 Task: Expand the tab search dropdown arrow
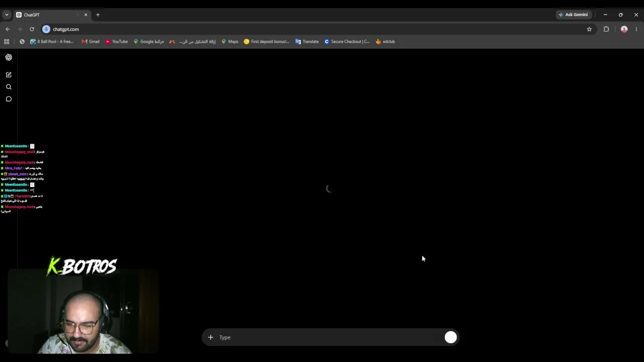[x=7, y=15]
